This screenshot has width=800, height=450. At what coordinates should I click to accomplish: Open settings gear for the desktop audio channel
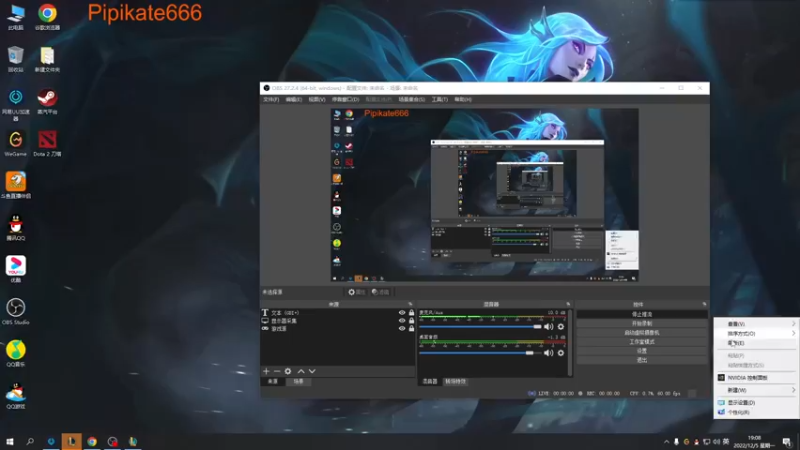click(x=561, y=353)
